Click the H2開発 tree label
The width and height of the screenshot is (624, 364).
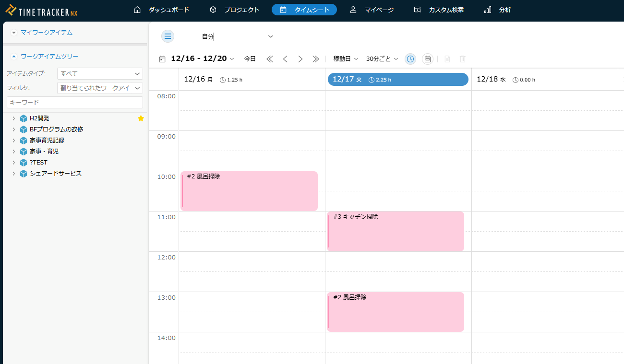(39, 118)
